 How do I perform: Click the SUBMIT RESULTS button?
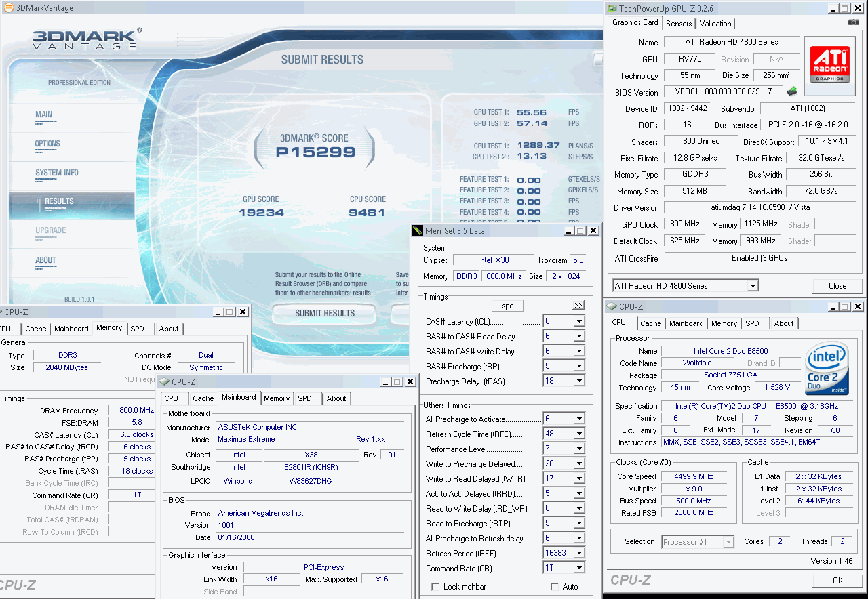(x=324, y=313)
